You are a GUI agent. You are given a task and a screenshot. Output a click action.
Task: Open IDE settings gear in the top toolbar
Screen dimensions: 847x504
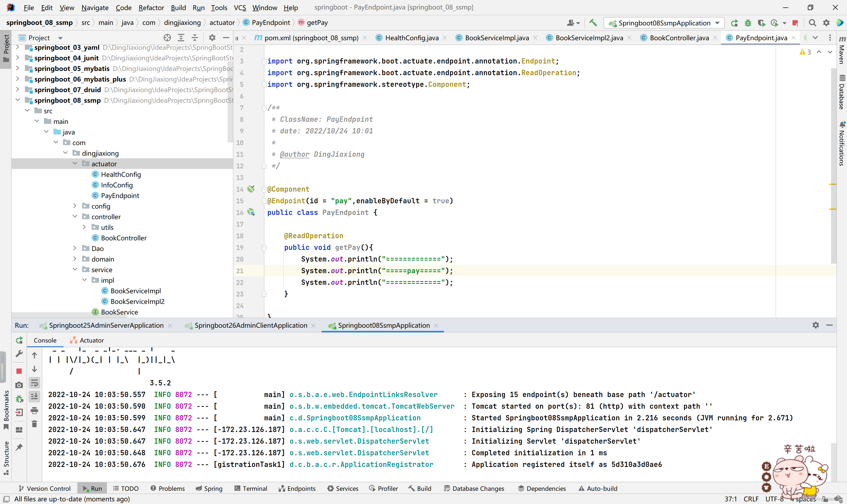(x=826, y=23)
